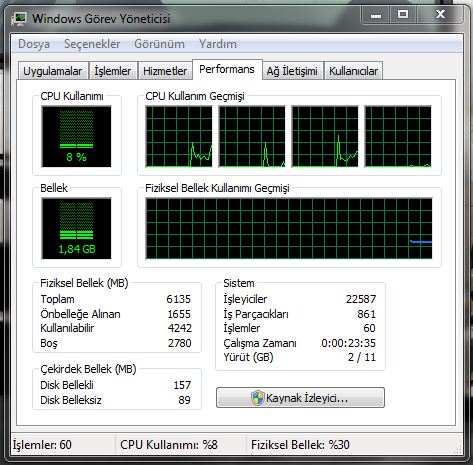Click status bar CPU Kullanımı: %8
Screen dimensions: 473x465
pos(169,445)
